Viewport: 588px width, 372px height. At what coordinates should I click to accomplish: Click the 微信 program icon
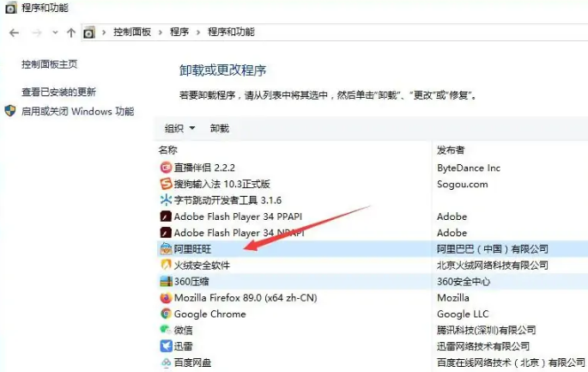[x=166, y=330]
